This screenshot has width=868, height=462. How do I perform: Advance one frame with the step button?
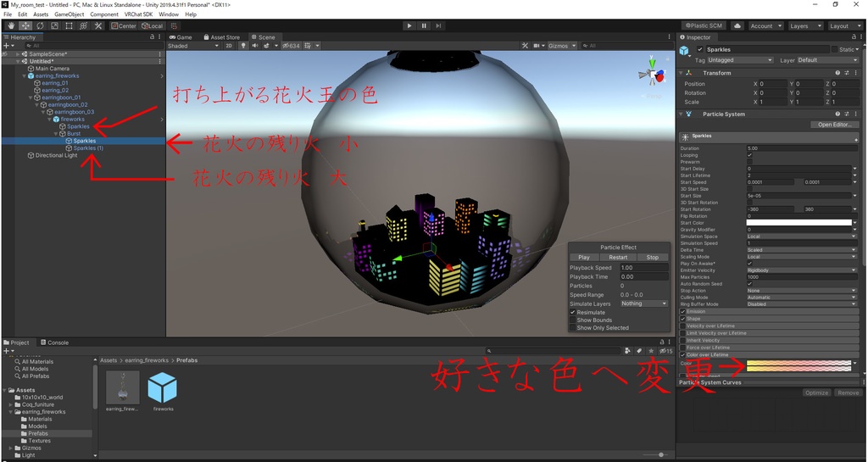tap(438, 26)
